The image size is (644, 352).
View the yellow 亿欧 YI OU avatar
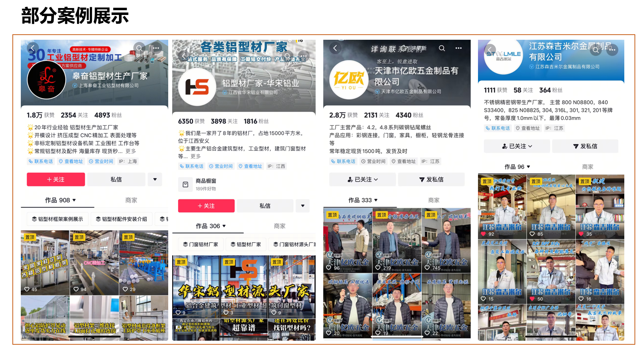pos(348,80)
